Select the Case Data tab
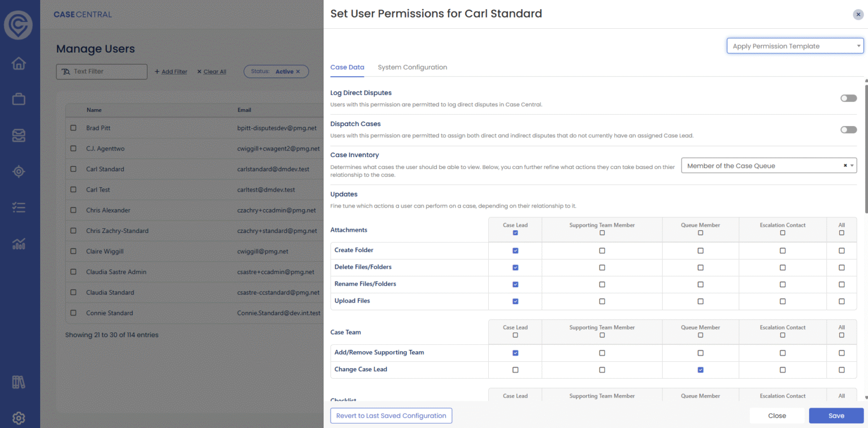Image resolution: width=868 pixels, height=428 pixels. (x=347, y=67)
